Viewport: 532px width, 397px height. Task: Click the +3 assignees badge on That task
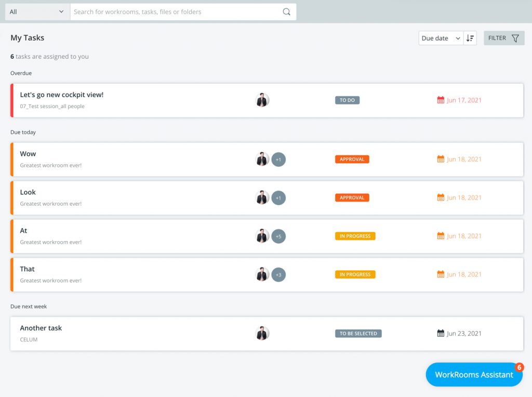(278, 275)
